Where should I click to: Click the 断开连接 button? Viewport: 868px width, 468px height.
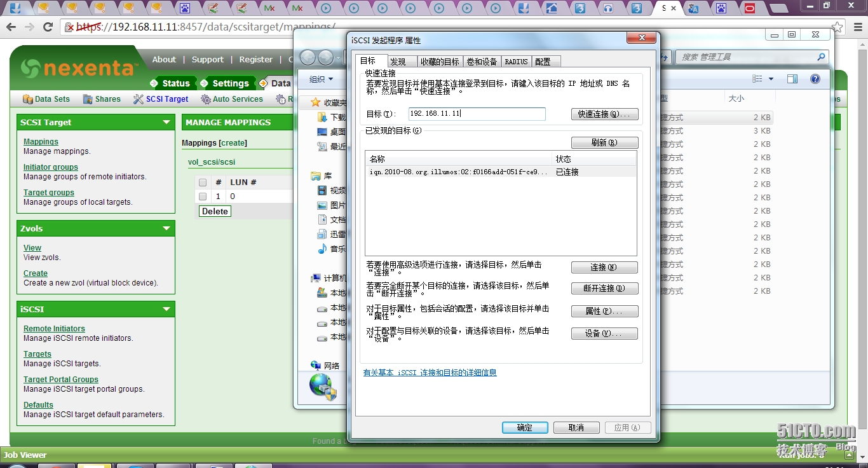point(604,289)
